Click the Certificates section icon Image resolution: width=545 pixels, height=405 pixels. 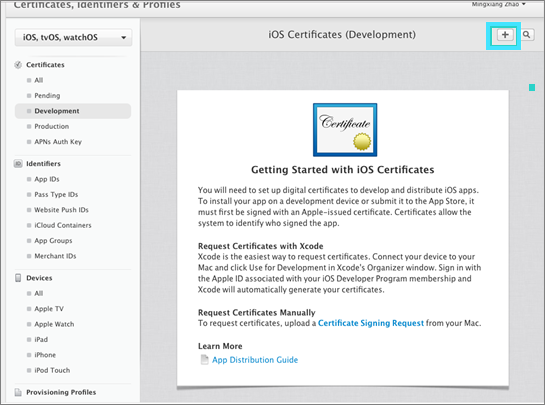click(18, 65)
